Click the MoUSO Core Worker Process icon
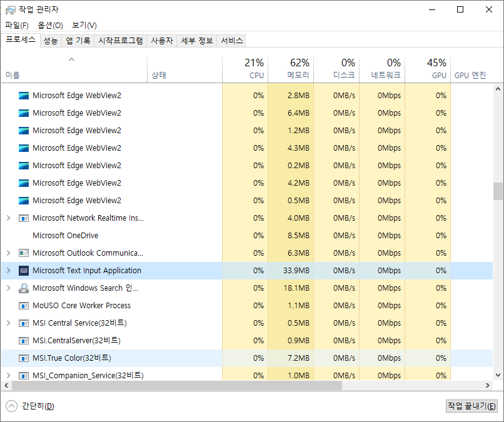The width and height of the screenshot is (504, 422). (24, 306)
